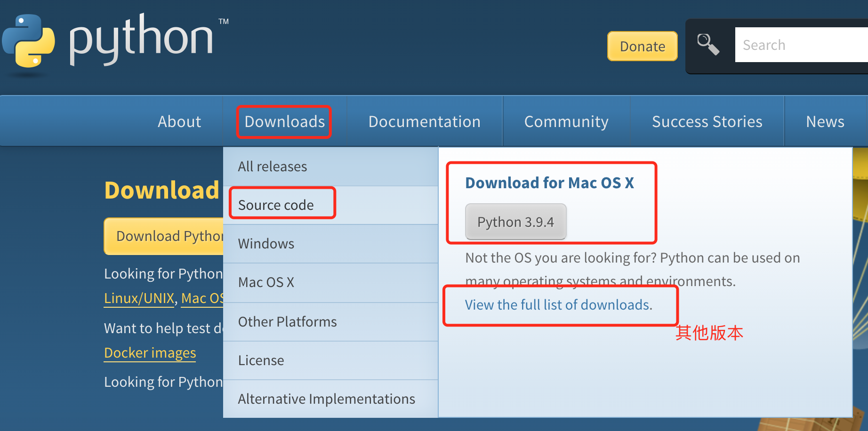Click inside the Search field
Screen dimensions: 868x431
(800, 45)
